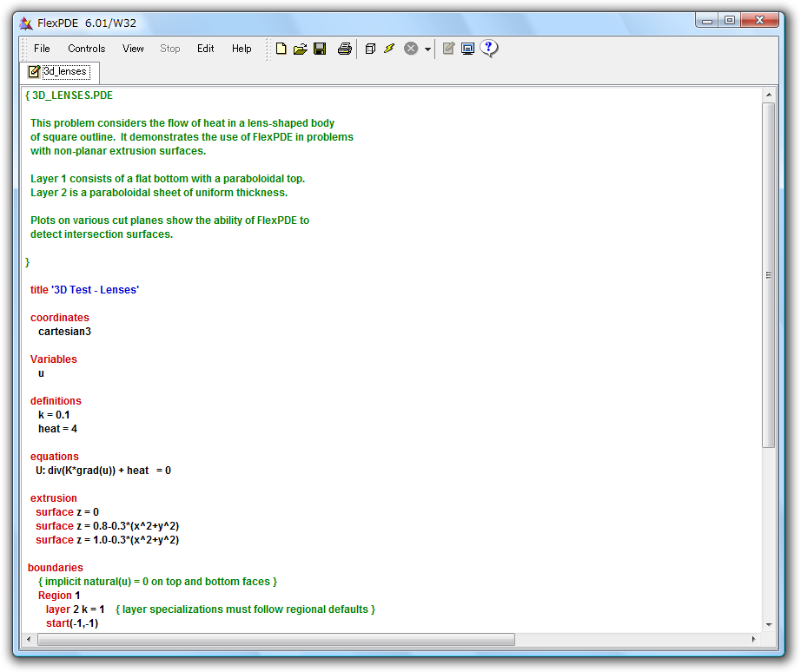Click the 'cartesian3' line

(64, 332)
